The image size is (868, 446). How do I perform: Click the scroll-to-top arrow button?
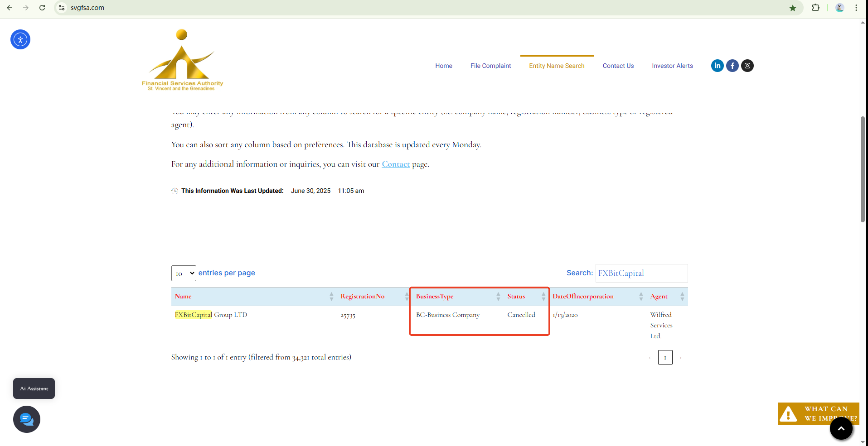click(841, 428)
